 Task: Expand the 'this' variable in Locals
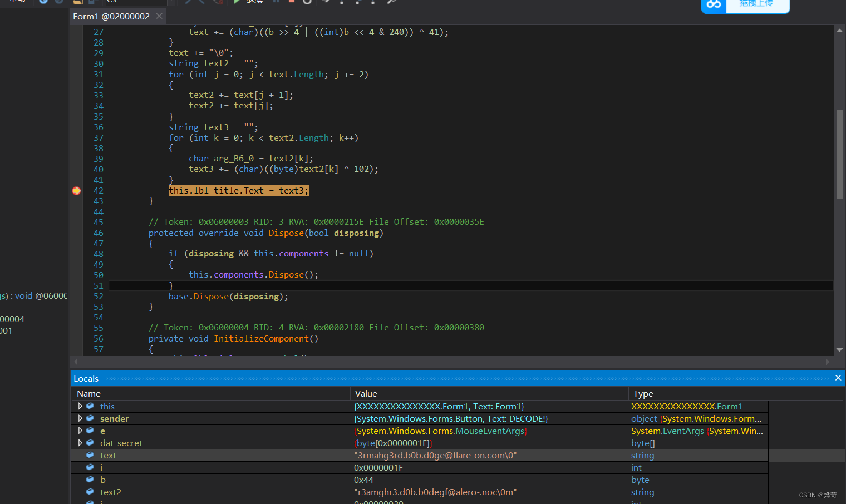[x=80, y=407]
